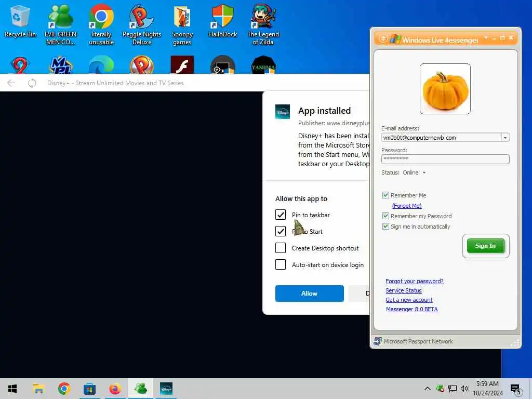The width and height of the screenshot is (532, 399).
Task: Click Microsoft Passport Network status text
Action: (x=418, y=341)
